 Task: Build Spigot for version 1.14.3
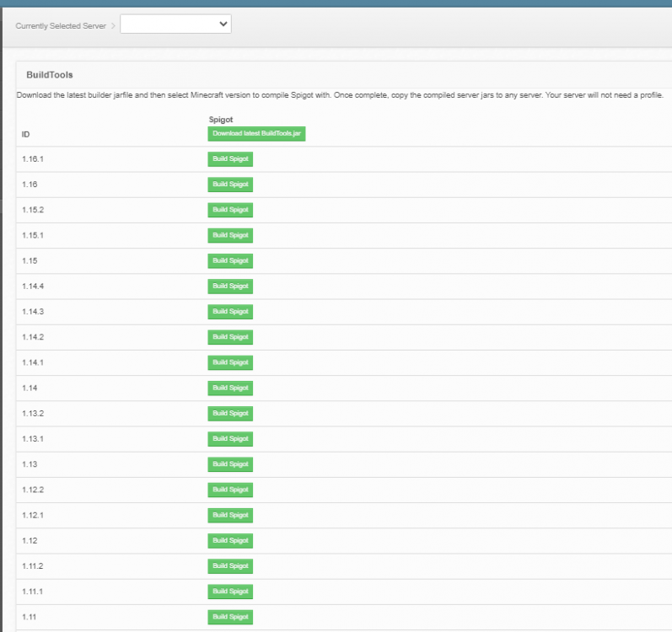pos(230,312)
